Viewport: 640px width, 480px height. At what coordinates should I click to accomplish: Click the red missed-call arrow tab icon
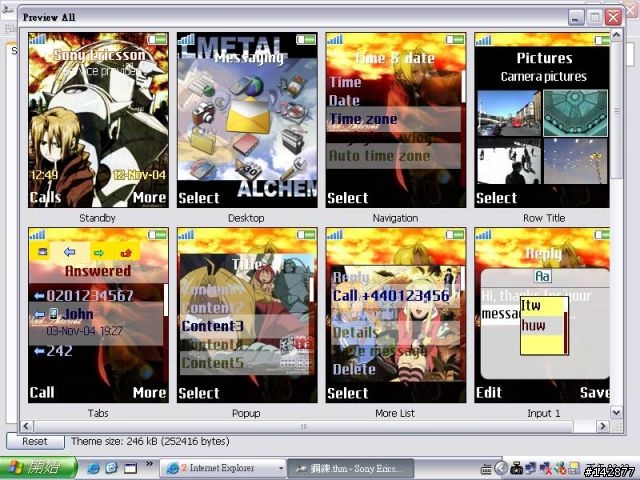point(127,253)
